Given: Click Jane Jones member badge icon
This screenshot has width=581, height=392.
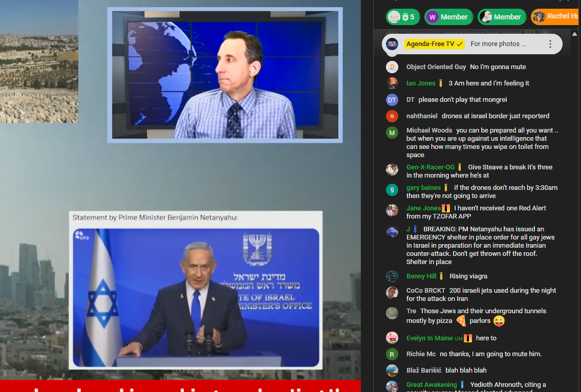Looking at the screenshot, I should tap(446, 208).
